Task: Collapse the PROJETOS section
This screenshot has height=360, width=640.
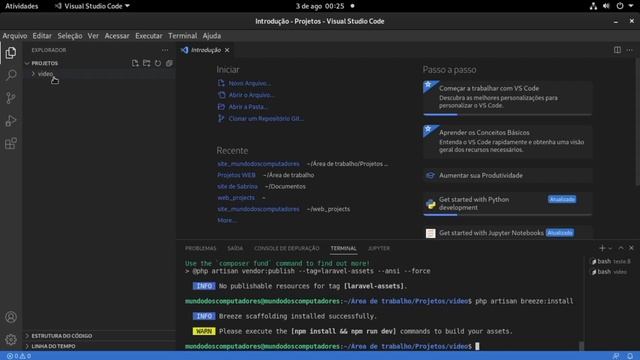Action: (x=44, y=63)
